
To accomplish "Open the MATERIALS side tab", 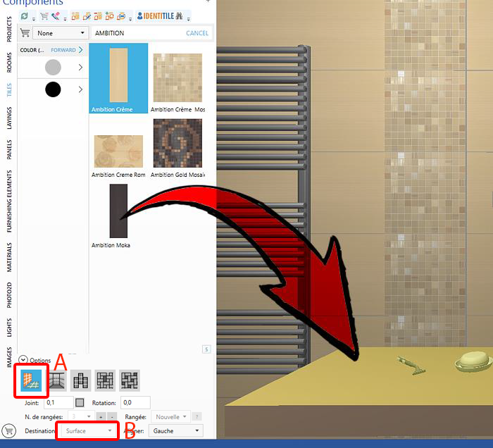I will coord(9,257).
